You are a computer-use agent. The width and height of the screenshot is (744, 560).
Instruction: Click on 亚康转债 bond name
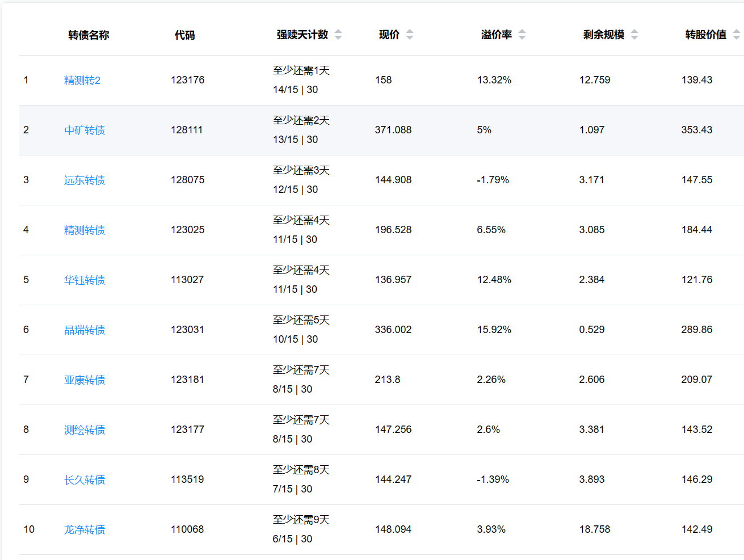point(85,380)
